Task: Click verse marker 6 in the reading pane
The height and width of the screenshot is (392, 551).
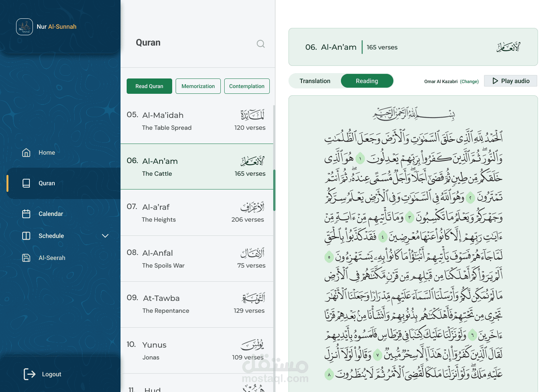Action: pos(473,335)
